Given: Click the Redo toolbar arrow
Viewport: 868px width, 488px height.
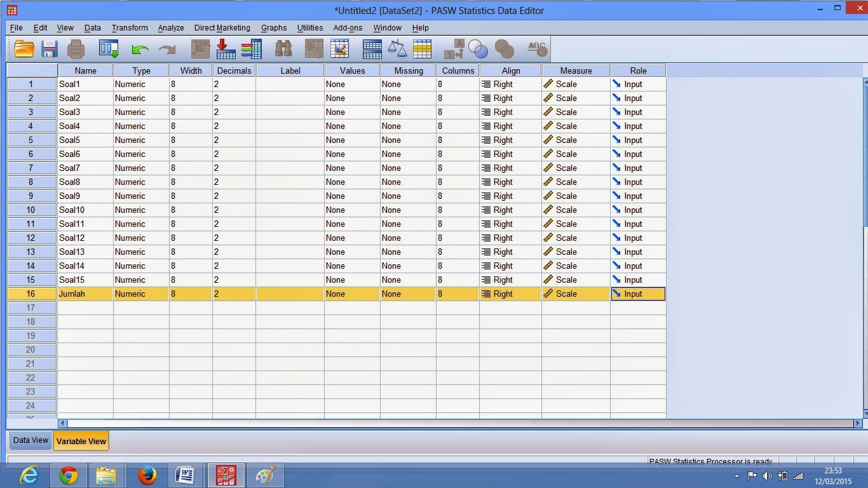Looking at the screenshot, I should tap(167, 49).
